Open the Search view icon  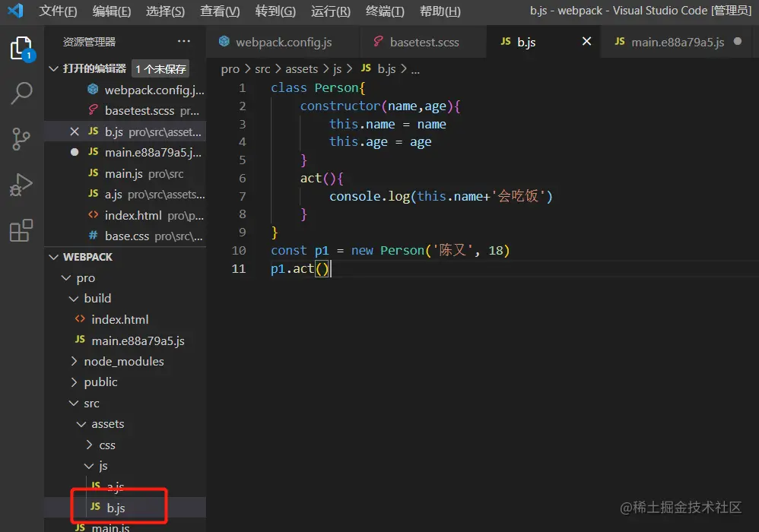(x=21, y=93)
